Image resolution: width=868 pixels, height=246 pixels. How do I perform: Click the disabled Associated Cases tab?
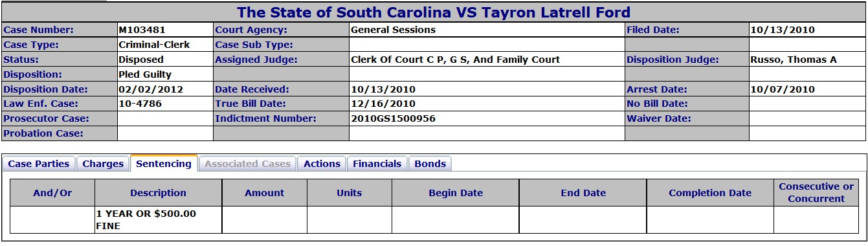point(248,164)
